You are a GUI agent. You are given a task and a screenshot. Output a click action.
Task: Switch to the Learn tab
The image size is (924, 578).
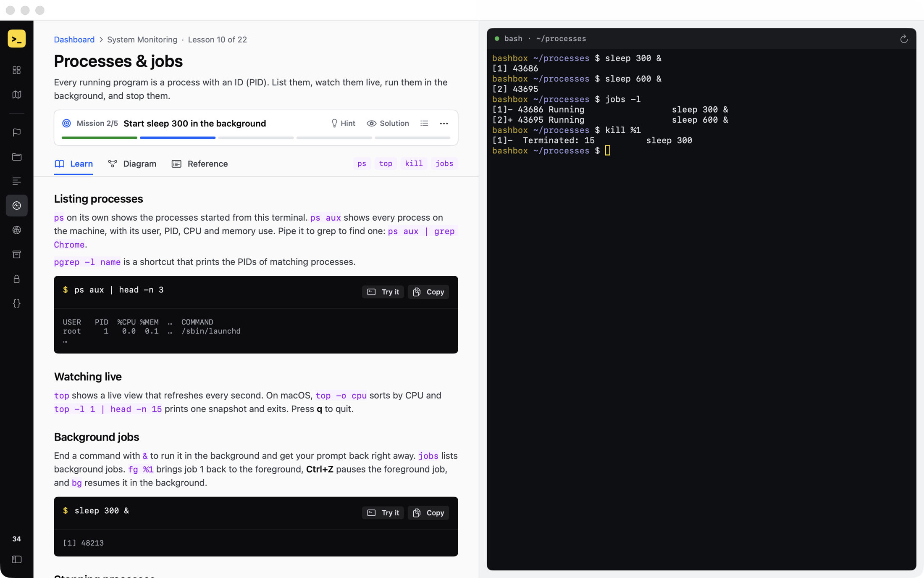point(74,164)
